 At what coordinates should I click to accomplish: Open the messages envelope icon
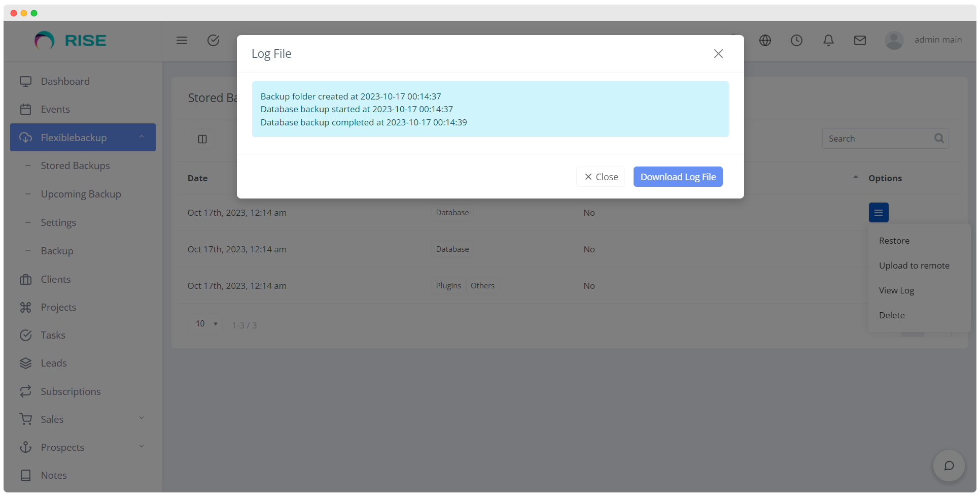click(x=860, y=41)
